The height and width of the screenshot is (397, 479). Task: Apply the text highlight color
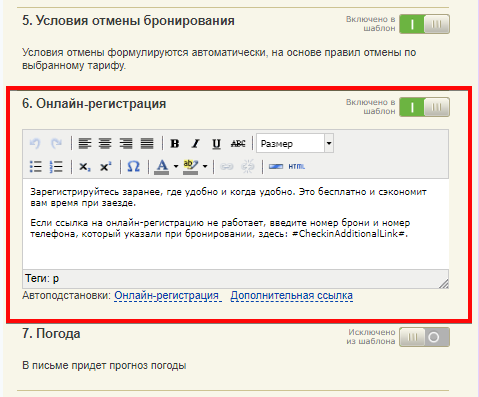191,166
